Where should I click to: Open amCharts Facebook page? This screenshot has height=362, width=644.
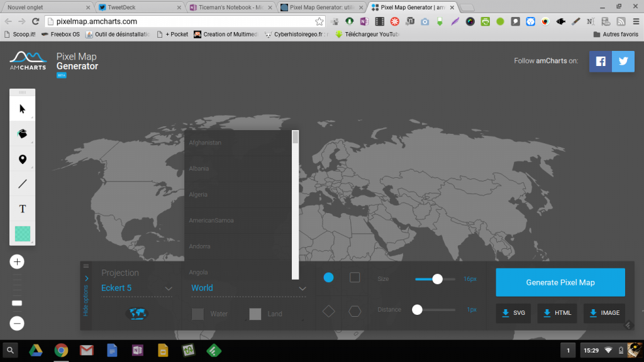coord(601,62)
